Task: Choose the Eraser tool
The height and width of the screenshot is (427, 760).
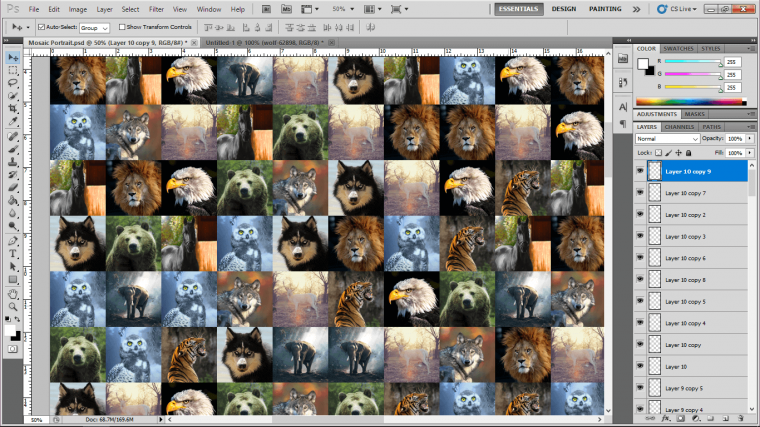Action: point(13,188)
